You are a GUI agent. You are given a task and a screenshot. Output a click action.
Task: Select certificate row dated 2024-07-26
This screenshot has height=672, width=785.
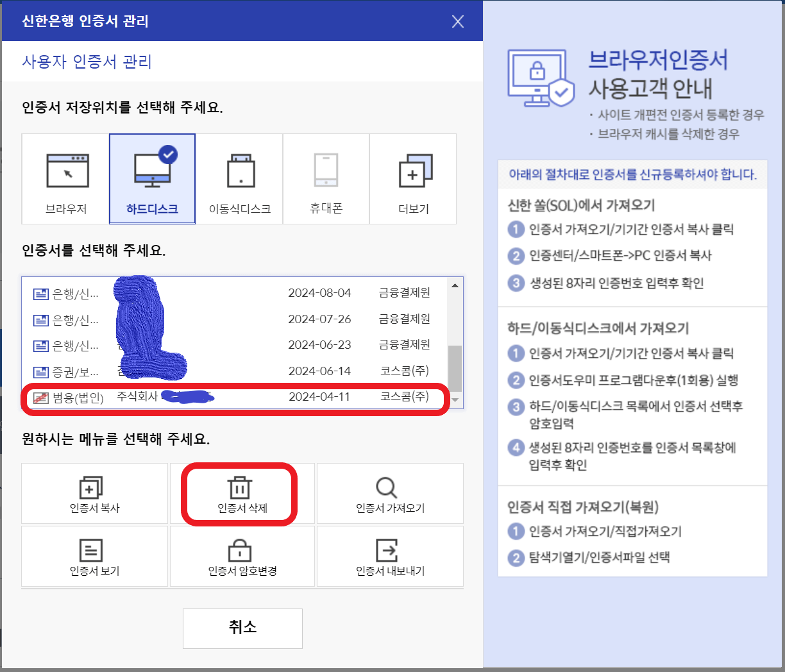pos(235,319)
